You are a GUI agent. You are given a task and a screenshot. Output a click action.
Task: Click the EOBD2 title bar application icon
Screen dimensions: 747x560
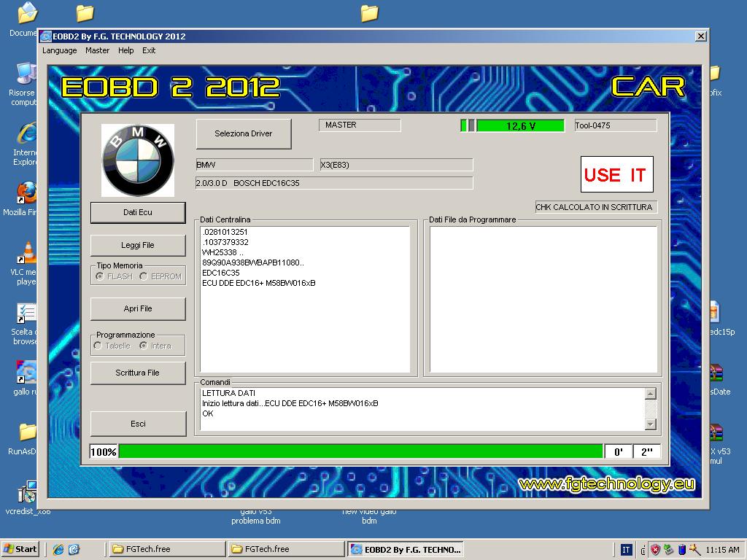tap(46, 36)
